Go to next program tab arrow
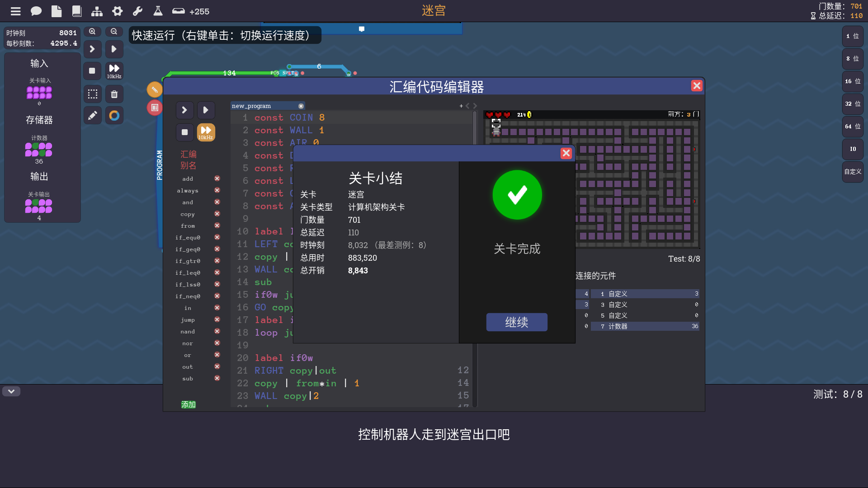Viewport: 868px width, 488px height. tap(475, 106)
